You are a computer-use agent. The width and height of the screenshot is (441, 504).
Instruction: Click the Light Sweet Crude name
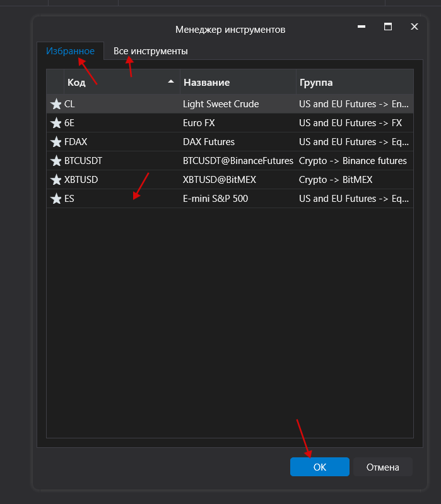pyautogui.click(x=221, y=104)
